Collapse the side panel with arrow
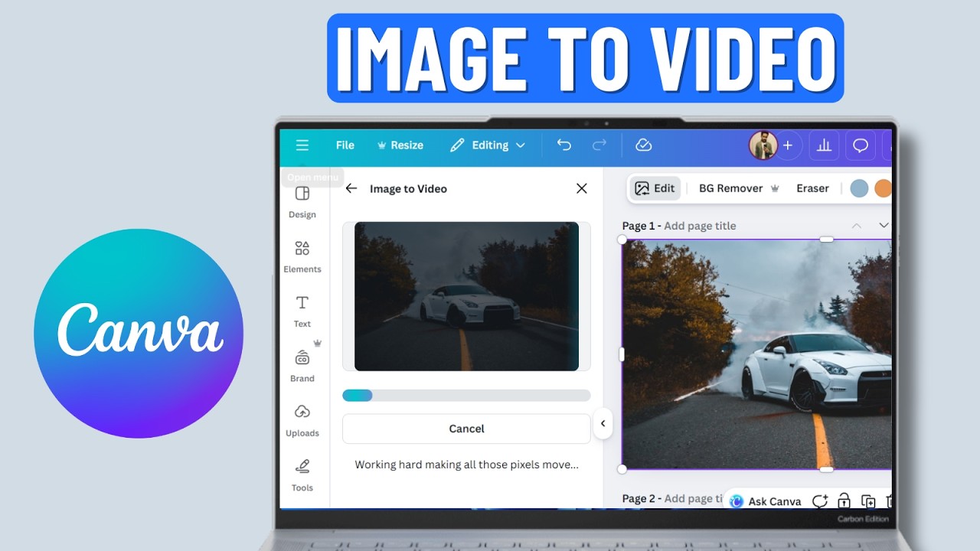This screenshot has height=551, width=980. click(x=603, y=423)
